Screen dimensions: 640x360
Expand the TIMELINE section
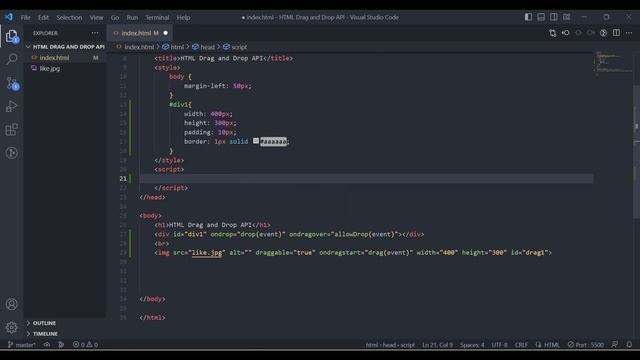(45, 334)
